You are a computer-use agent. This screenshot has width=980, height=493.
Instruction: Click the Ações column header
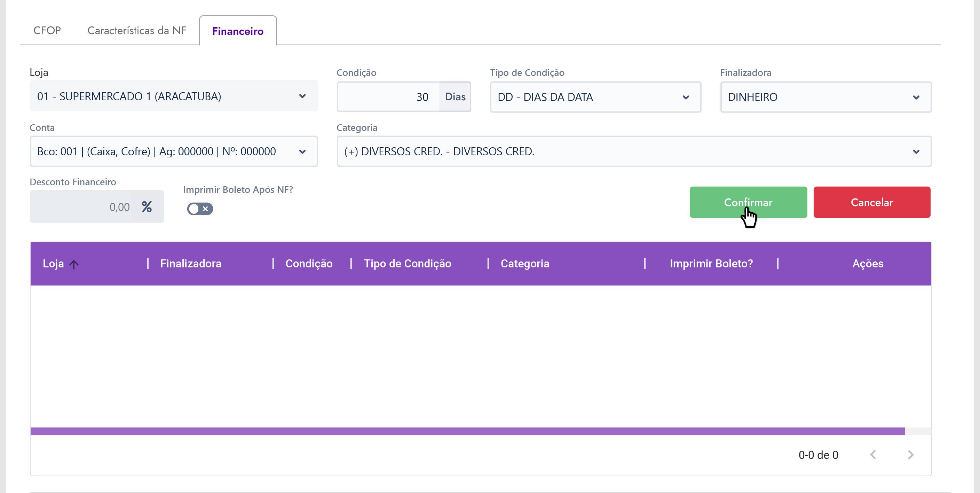tap(867, 264)
